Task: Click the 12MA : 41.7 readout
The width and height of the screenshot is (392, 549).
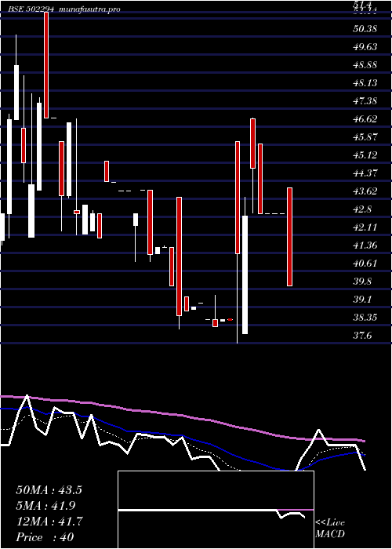Action: pyautogui.click(x=49, y=522)
